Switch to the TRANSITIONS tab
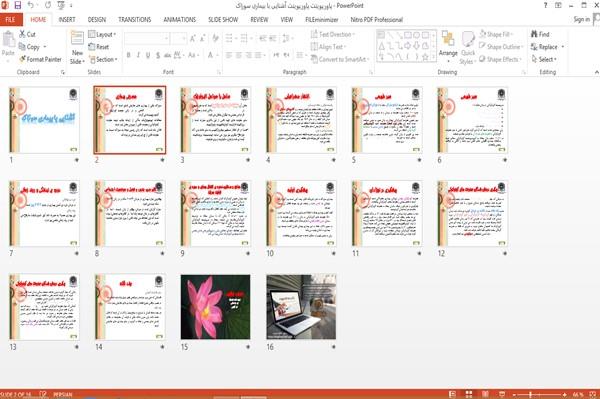This screenshot has height=399, width=600. tap(135, 20)
